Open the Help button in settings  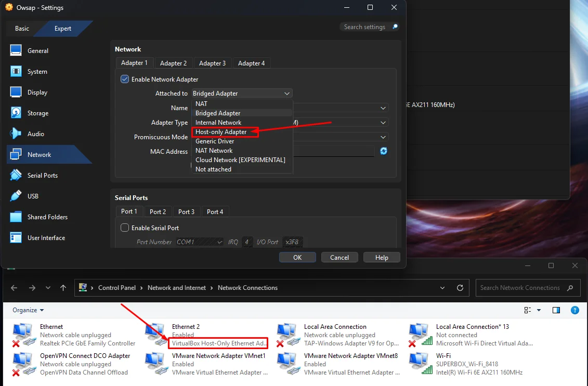(x=382, y=258)
